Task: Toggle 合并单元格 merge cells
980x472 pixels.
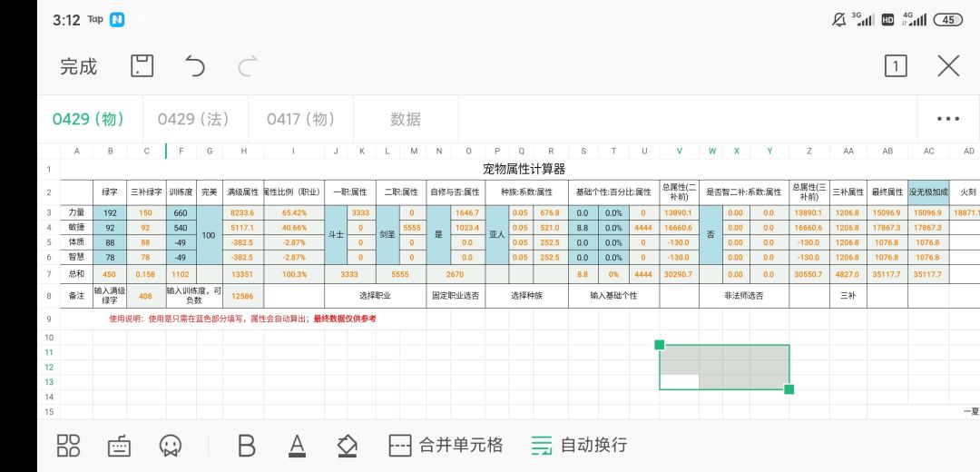Action: (x=446, y=445)
